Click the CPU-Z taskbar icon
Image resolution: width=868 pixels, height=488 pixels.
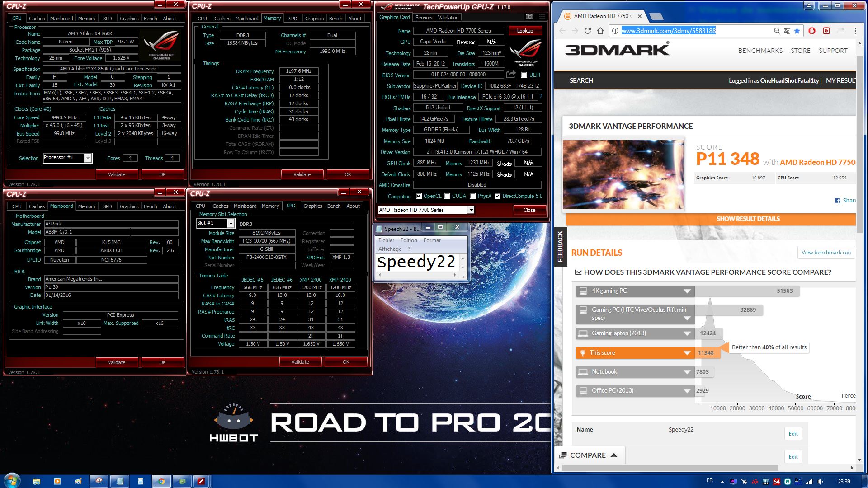coord(201,481)
